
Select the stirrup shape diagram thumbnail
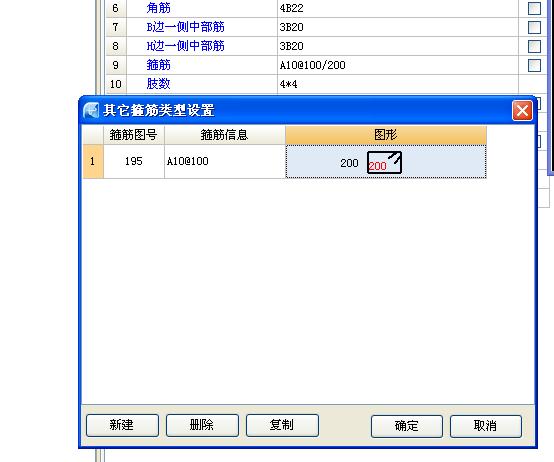[384, 162]
